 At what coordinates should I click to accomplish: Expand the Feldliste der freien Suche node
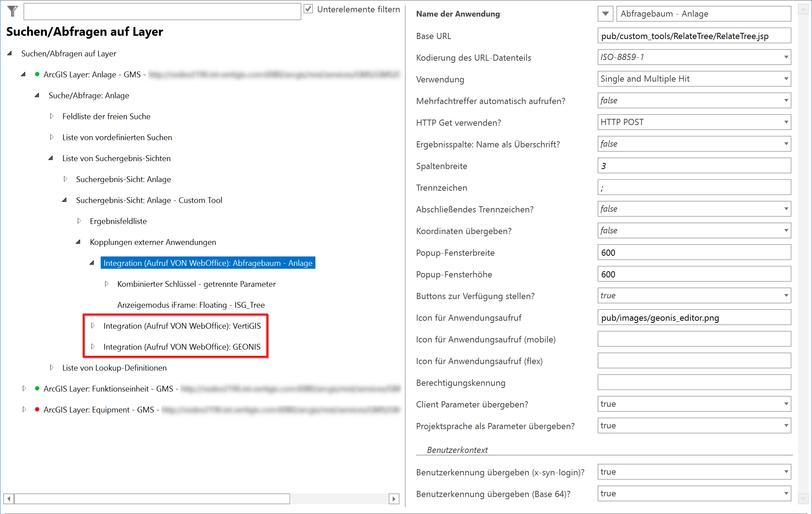pos(52,116)
